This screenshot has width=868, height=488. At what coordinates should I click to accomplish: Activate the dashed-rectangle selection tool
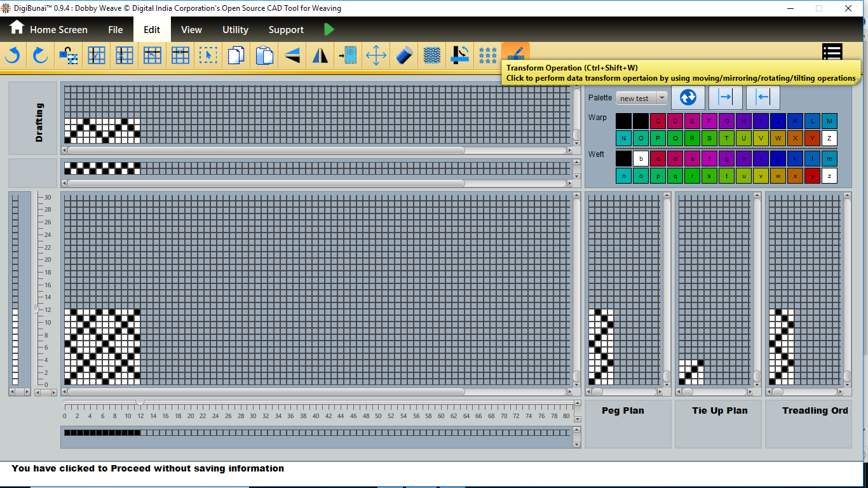coord(208,56)
